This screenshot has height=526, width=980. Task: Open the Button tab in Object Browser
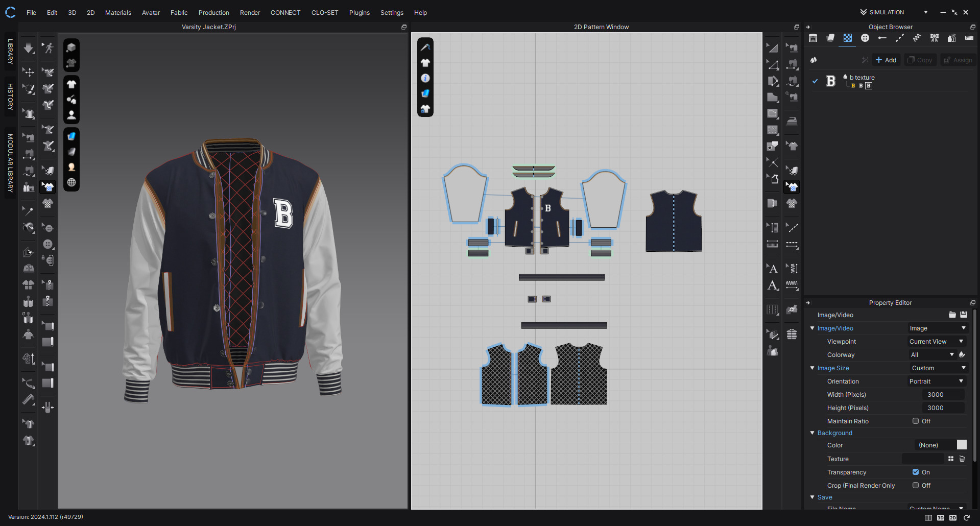(x=865, y=38)
